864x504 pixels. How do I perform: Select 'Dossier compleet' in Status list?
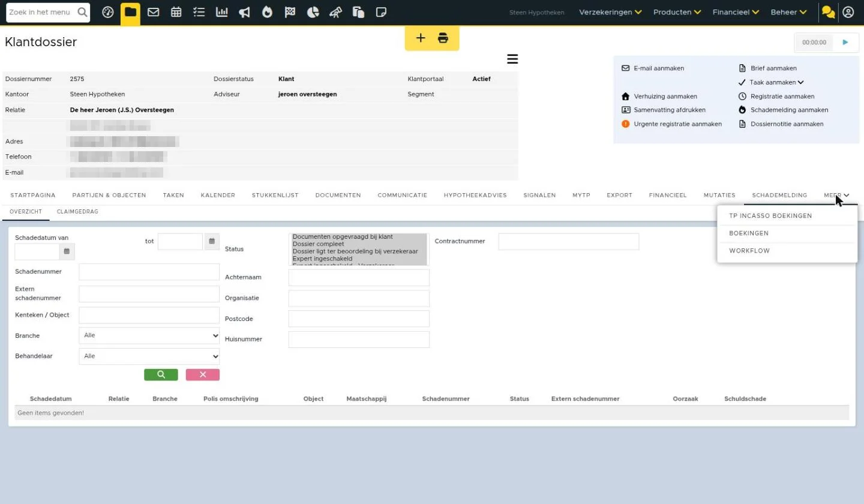coord(359,244)
